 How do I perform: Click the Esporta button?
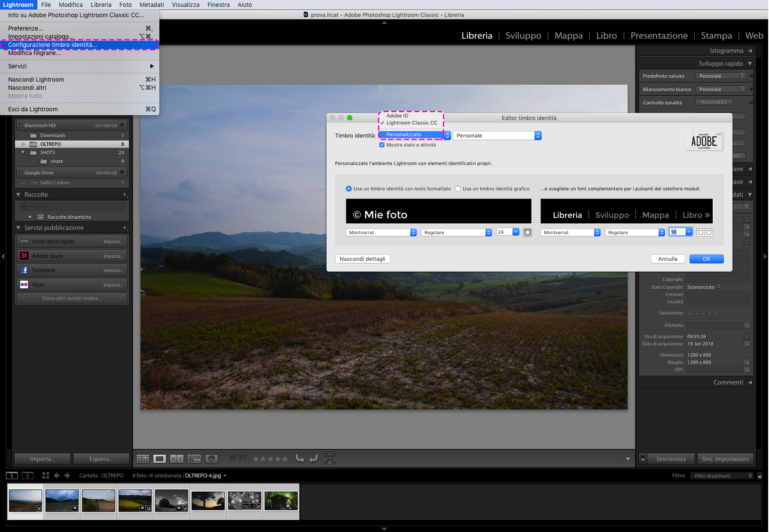pyautogui.click(x=101, y=459)
